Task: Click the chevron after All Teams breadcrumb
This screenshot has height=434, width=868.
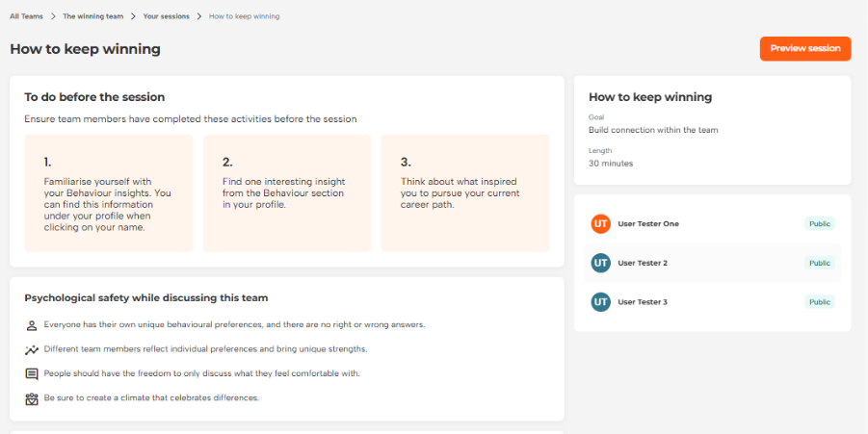Action: coord(54,16)
